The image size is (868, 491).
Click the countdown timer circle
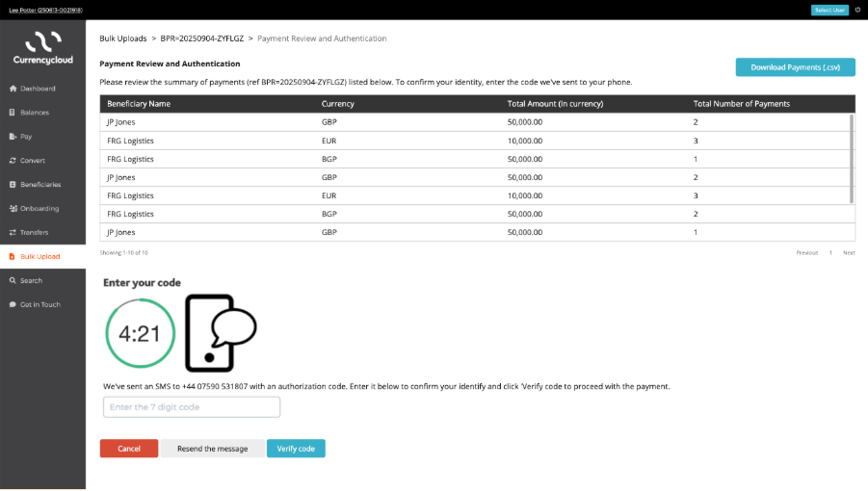(x=140, y=333)
